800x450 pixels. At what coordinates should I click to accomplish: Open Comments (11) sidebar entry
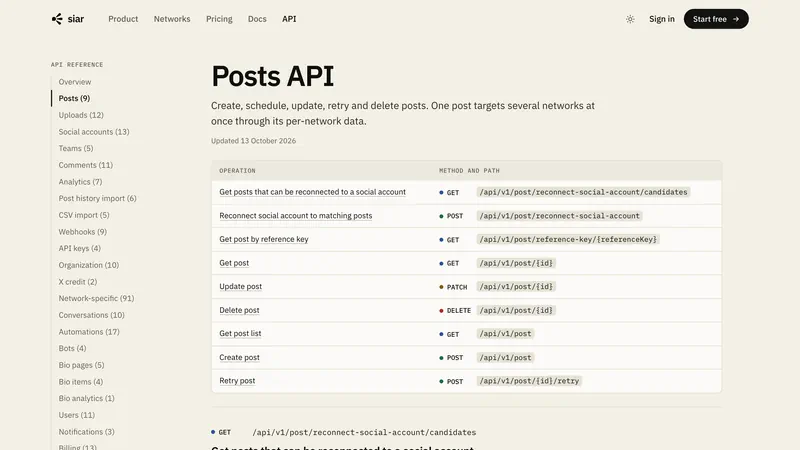(85, 165)
